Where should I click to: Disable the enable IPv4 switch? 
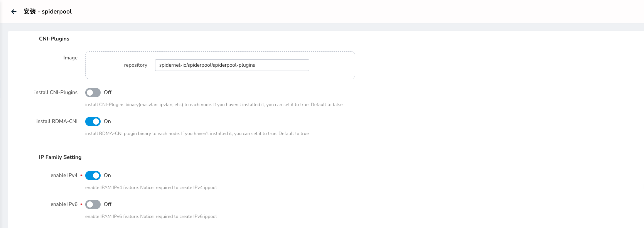click(93, 176)
